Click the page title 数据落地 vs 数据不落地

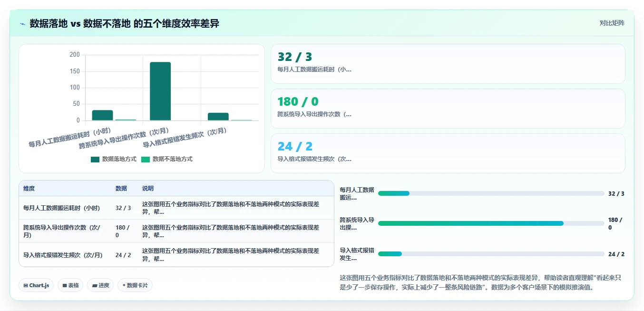(124, 23)
